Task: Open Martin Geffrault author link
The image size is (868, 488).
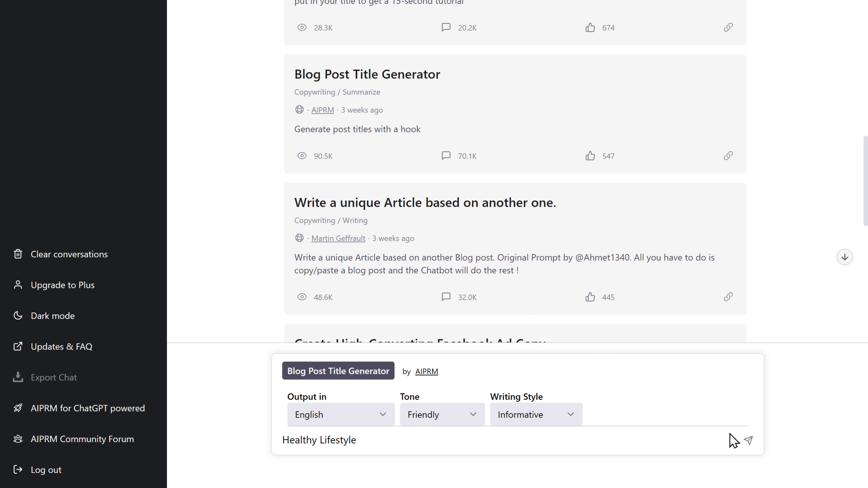Action: click(x=338, y=238)
